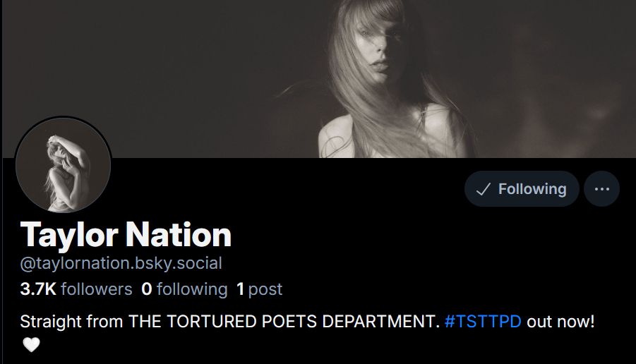Click the "out now!" text in bio

pos(560,322)
